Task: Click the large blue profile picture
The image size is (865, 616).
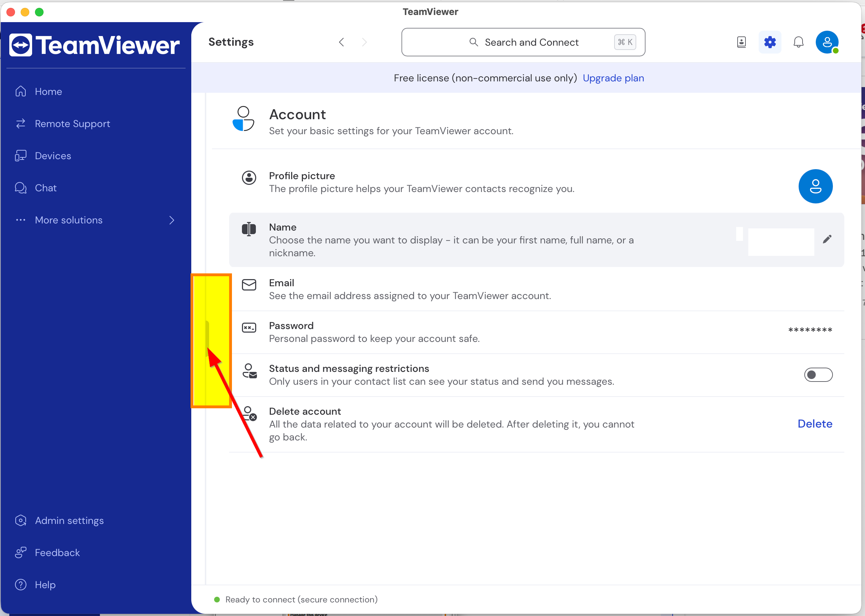Action: (815, 186)
